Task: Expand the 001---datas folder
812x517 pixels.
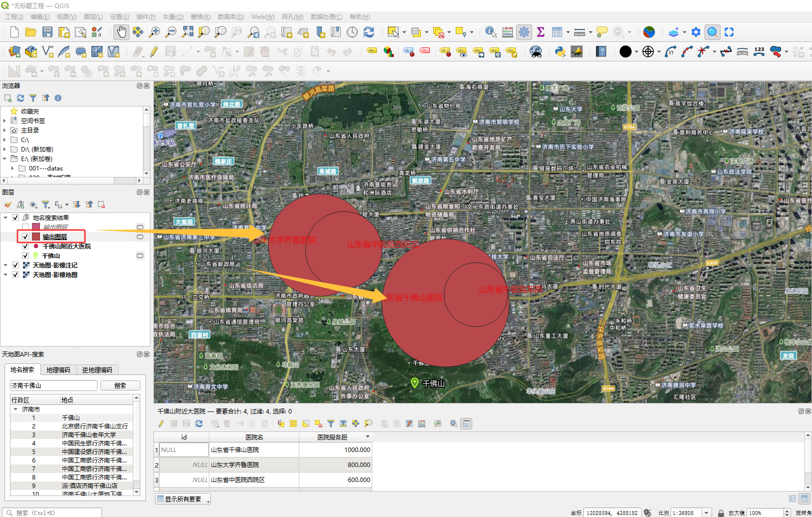Action: point(12,168)
